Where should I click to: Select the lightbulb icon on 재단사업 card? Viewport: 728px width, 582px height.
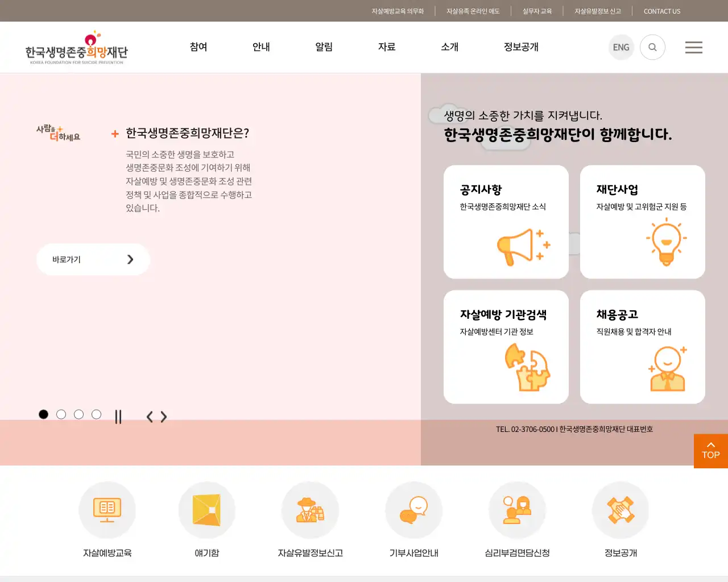tap(665, 242)
